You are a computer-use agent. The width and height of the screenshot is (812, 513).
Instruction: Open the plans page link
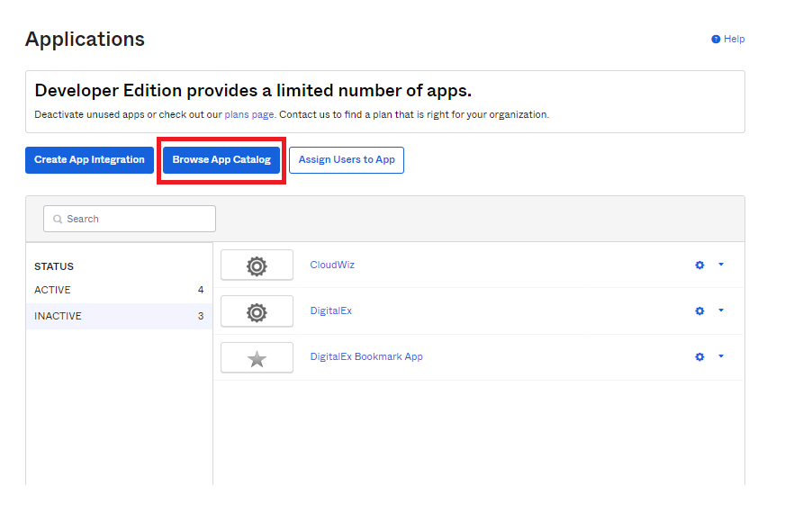coord(249,115)
